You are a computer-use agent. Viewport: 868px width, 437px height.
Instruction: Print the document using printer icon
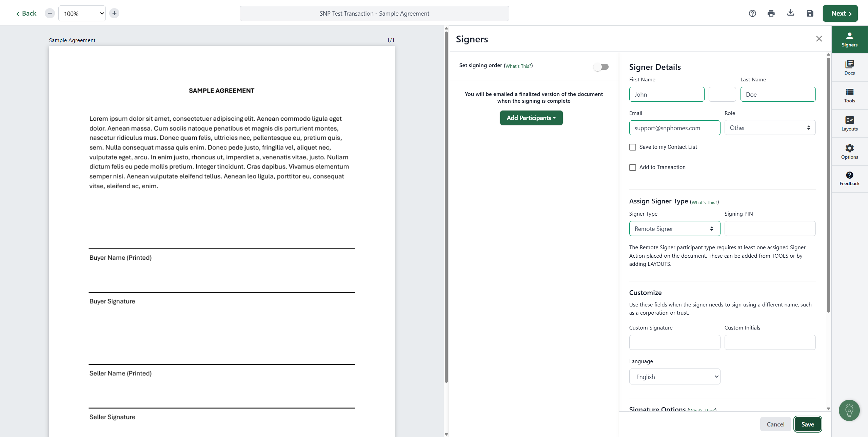pyautogui.click(x=771, y=14)
